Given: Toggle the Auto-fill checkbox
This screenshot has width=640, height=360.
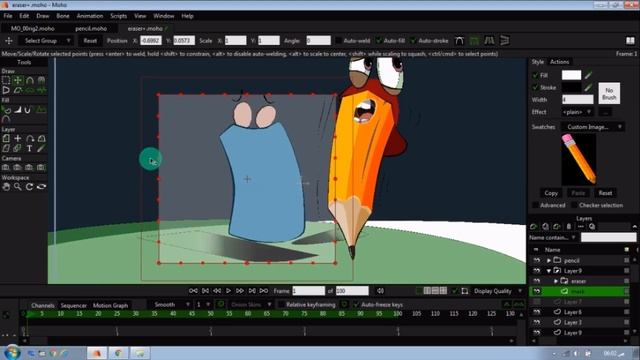Looking at the screenshot, I should 379,41.
